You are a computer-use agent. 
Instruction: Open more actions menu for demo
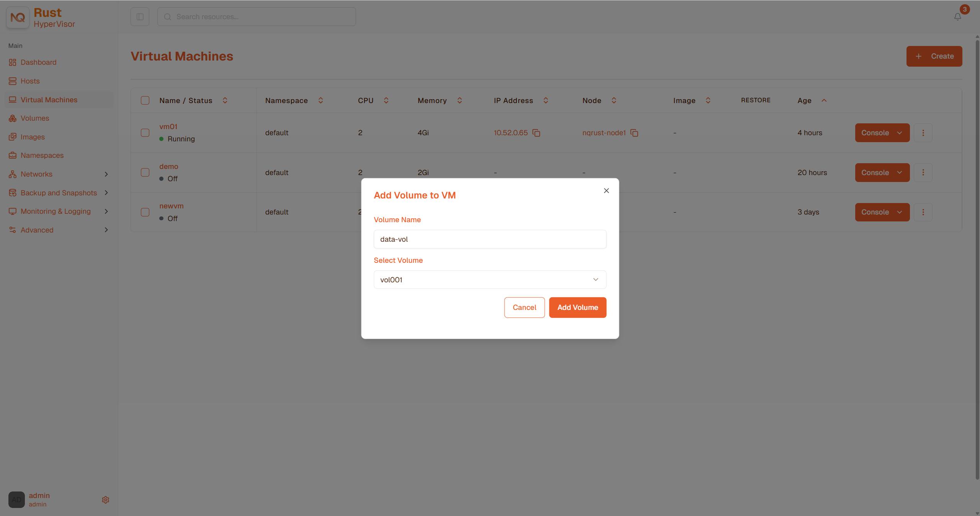click(x=923, y=172)
